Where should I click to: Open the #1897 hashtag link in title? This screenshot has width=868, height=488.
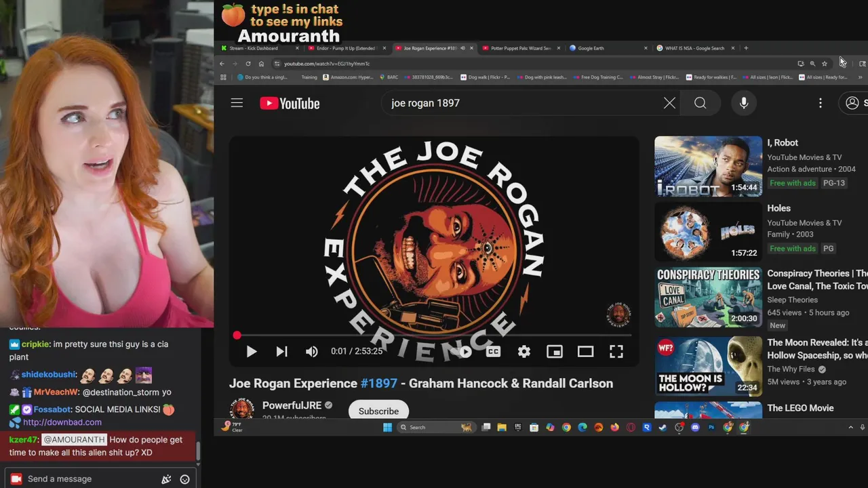click(378, 383)
